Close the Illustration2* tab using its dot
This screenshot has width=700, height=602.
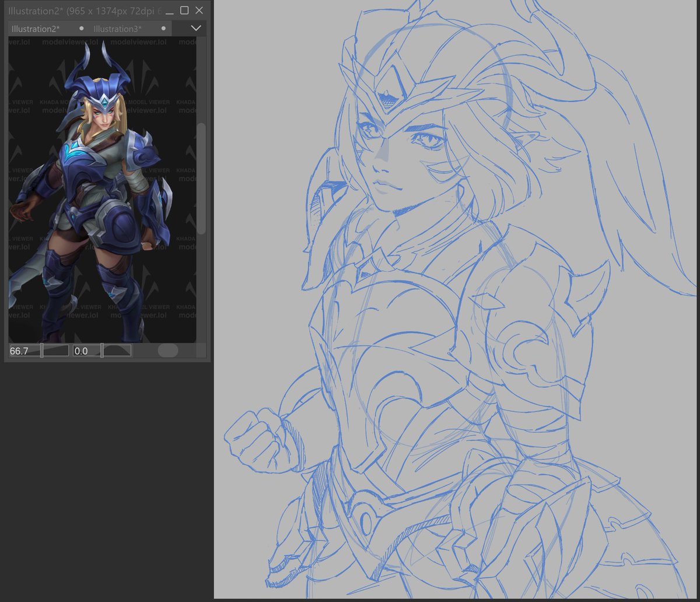(81, 29)
